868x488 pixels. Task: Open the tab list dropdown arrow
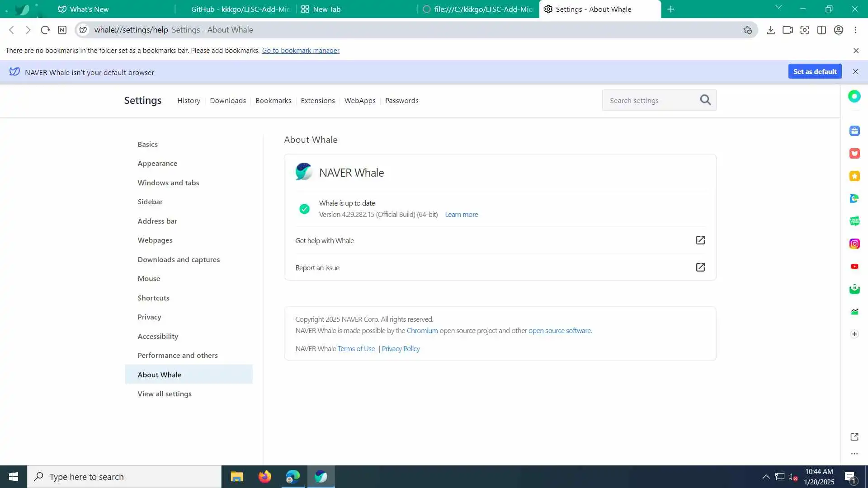point(778,7)
